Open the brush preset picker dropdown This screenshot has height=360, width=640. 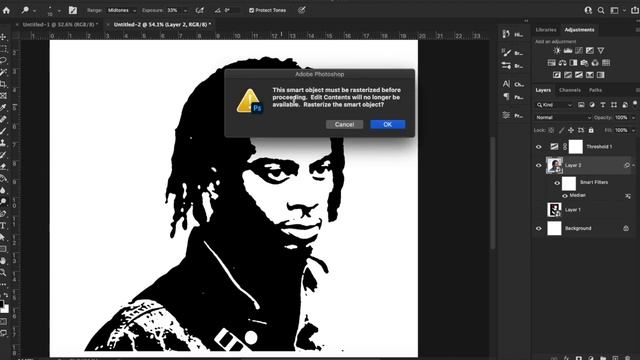59,11
